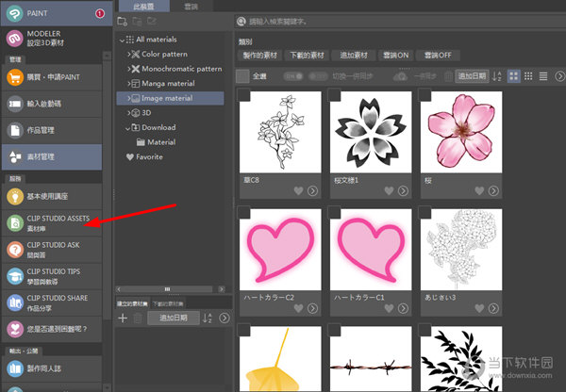
Task: Tick the 全選 select-all checkbox
Action: [242, 76]
